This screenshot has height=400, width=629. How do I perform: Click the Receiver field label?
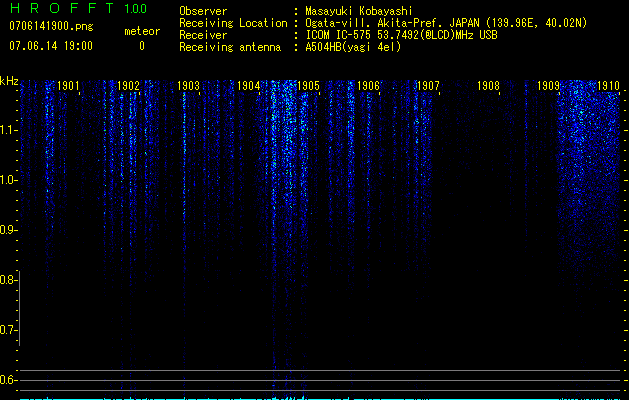point(203,35)
